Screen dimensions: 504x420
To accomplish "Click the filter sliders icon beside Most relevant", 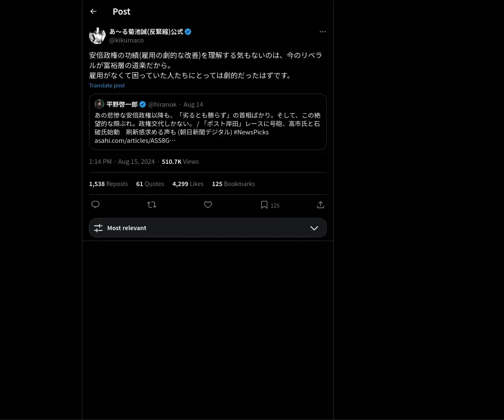I will coord(98,228).
